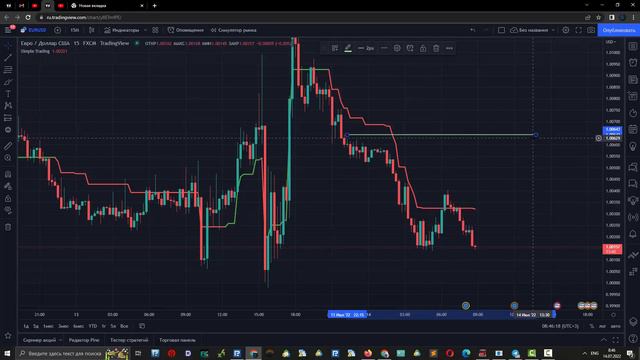The height and width of the screenshot is (360, 640).
Task: Create an alert with Оповещение button
Action: (186, 30)
